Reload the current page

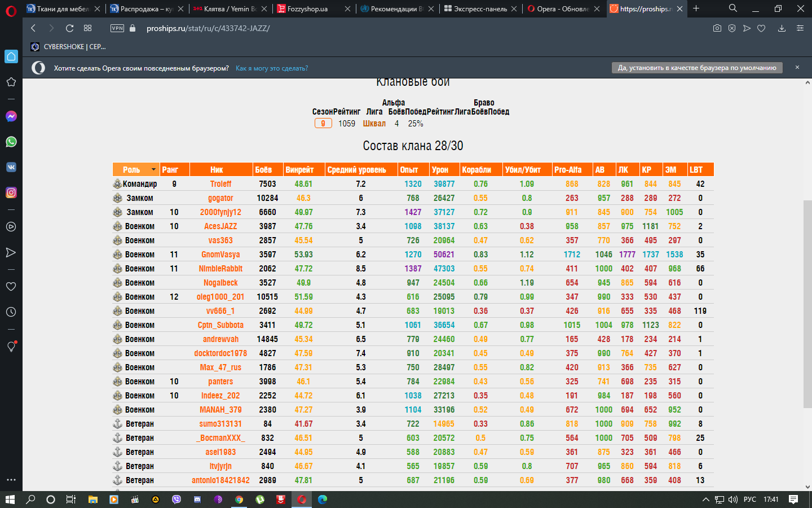coord(69,28)
